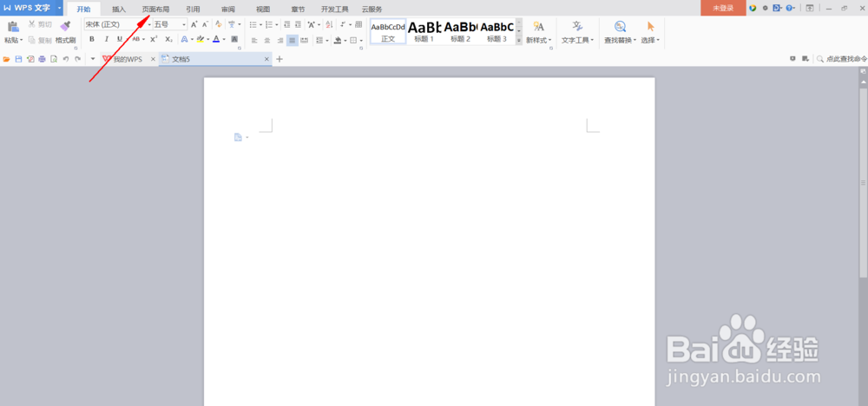This screenshot has height=406, width=868.
Task: Toggle underline formatting (U)
Action: [120, 39]
